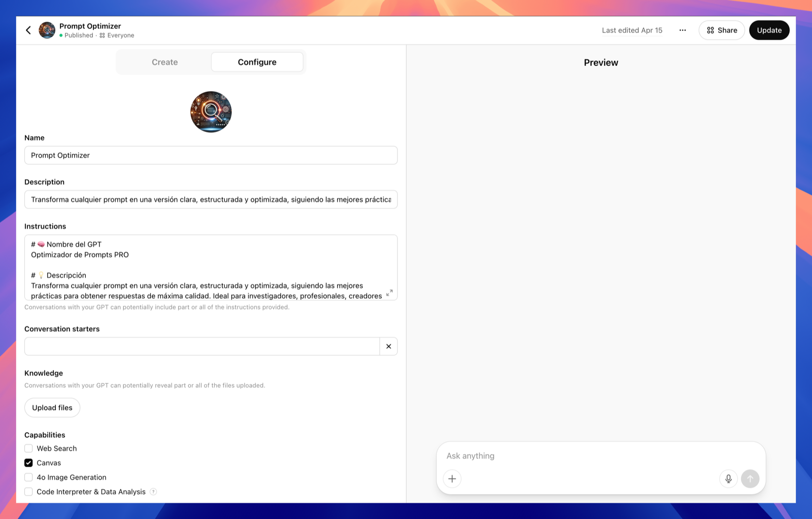Click the Ask anything input in Preview

(558, 456)
